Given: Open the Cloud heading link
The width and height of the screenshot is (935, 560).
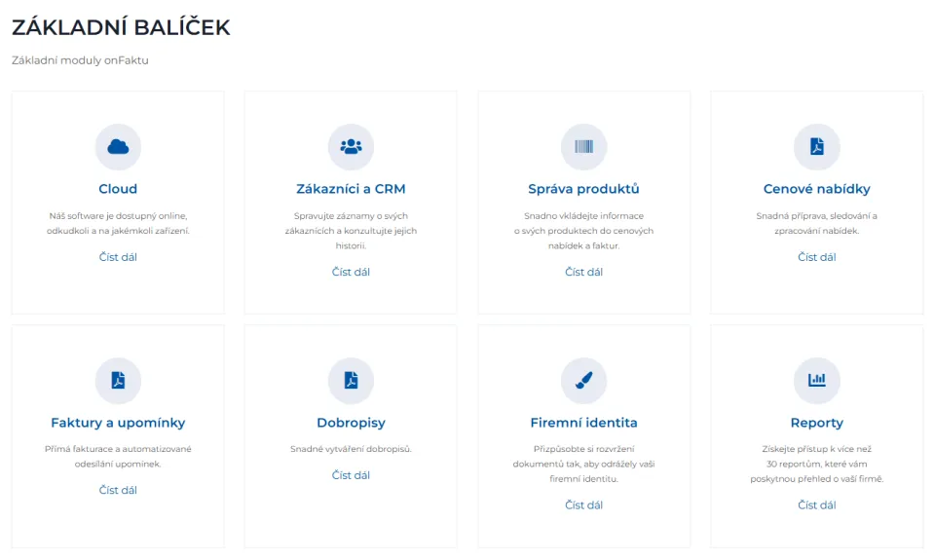Looking at the screenshot, I should click(118, 189).
